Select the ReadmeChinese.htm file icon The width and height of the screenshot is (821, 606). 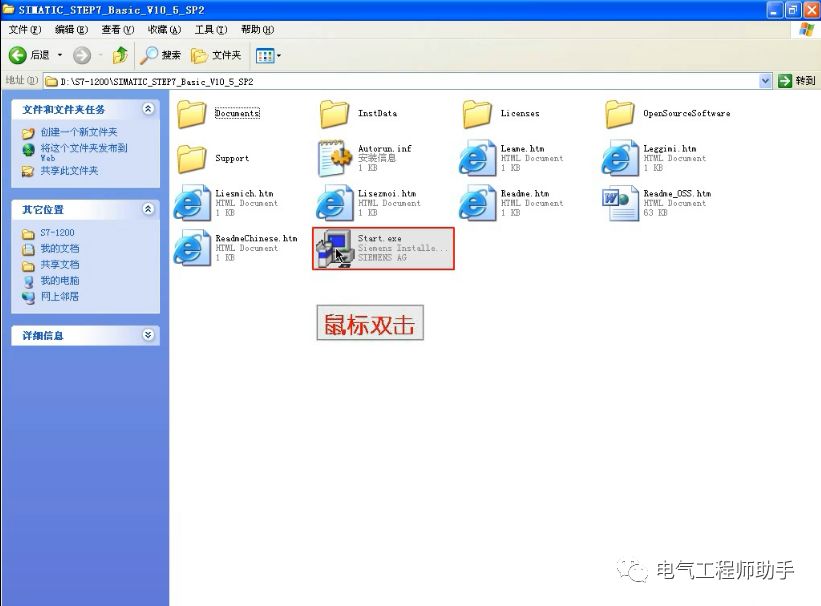tap(192, 248)
